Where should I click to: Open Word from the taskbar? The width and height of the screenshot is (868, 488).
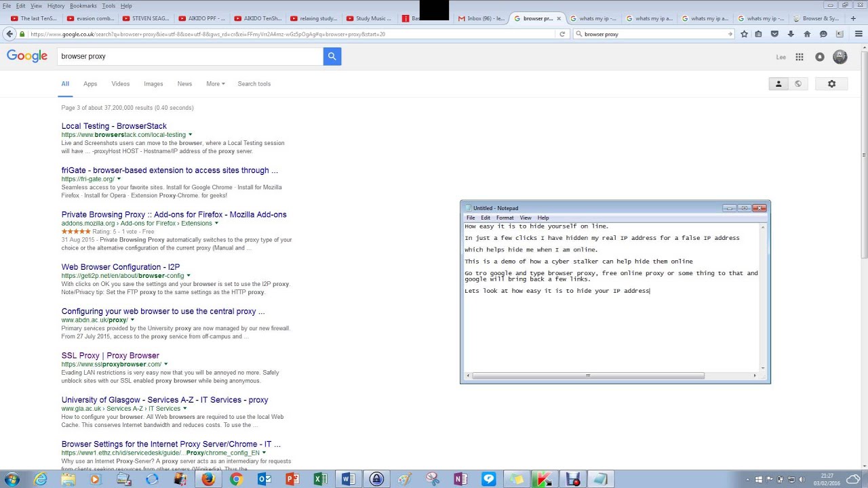349,479
